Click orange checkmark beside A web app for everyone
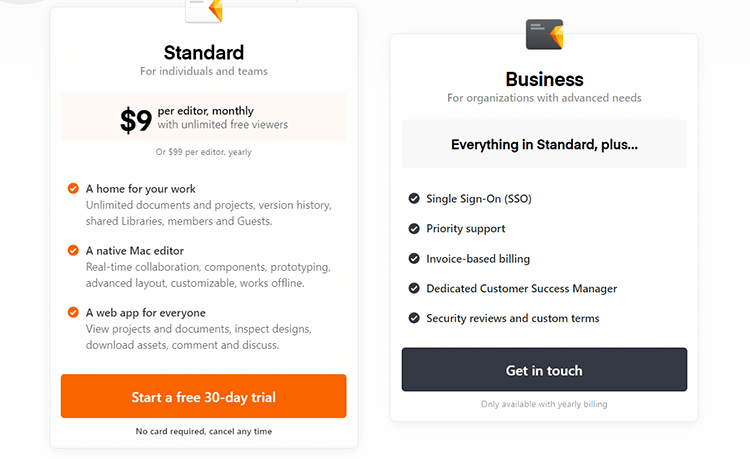This screenshot has width=750, height=459. [73, 312]
